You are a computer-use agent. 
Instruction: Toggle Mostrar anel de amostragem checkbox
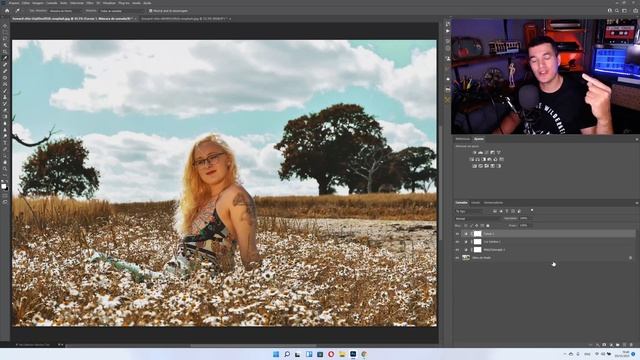tap(151, 11)
